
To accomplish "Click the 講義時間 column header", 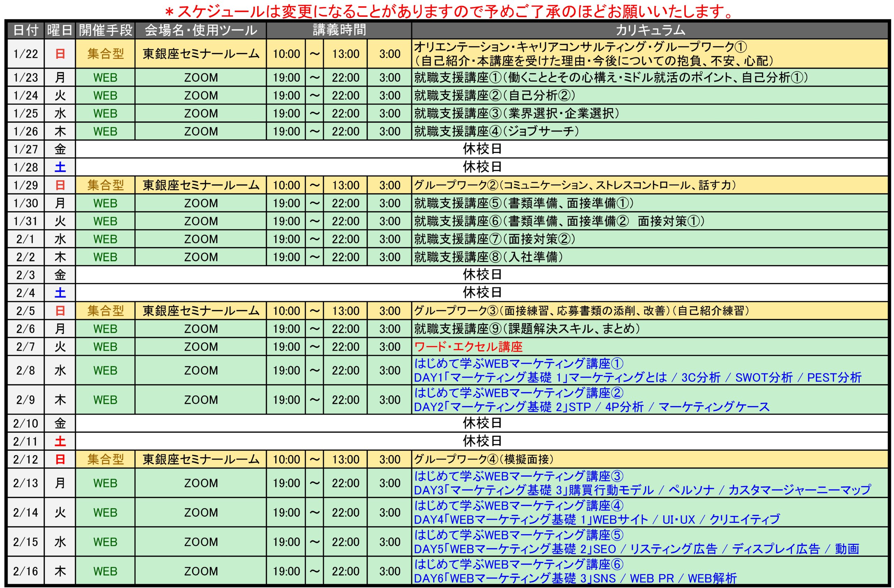I will (339, 30).
